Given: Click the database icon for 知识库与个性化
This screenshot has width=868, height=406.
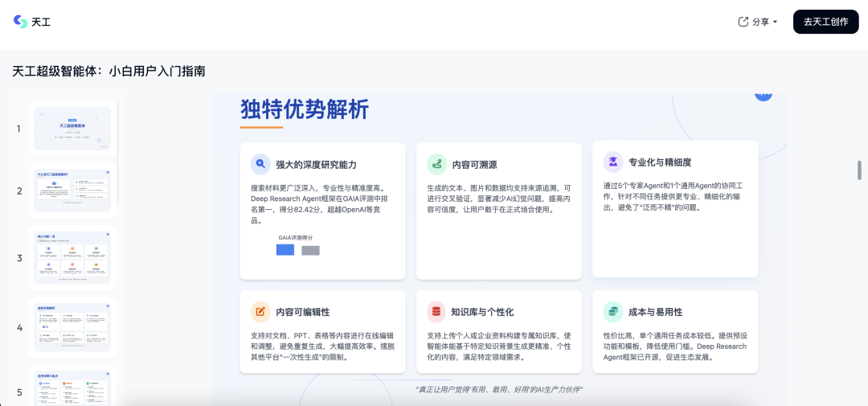Looking at the screenshot, I should pos(436,313).
